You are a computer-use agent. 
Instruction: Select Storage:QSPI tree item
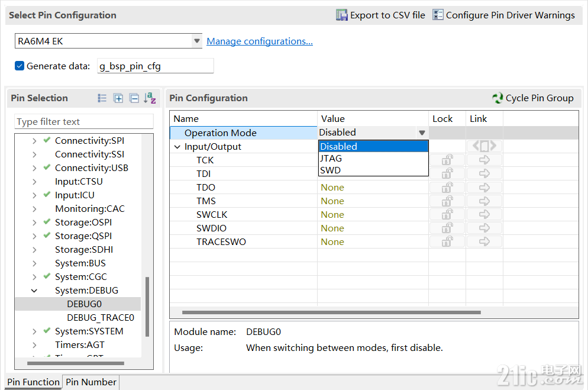pyautogui.click(x=83, y=236)
